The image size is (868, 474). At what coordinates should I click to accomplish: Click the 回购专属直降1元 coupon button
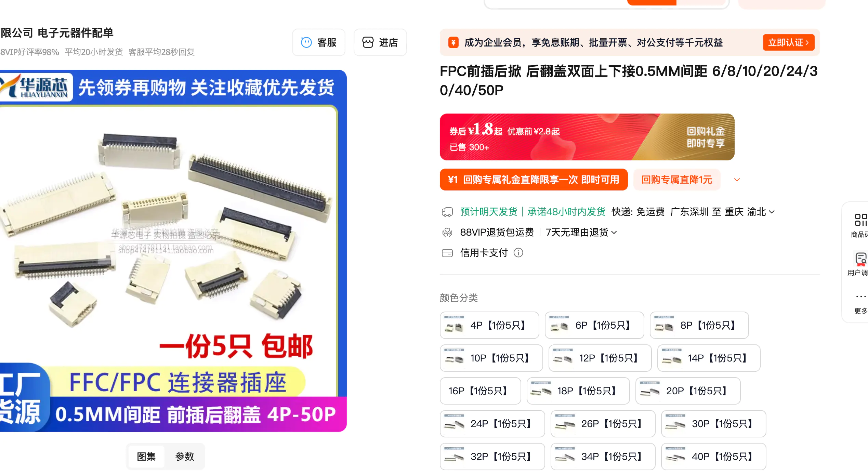[x=676, y=180]
